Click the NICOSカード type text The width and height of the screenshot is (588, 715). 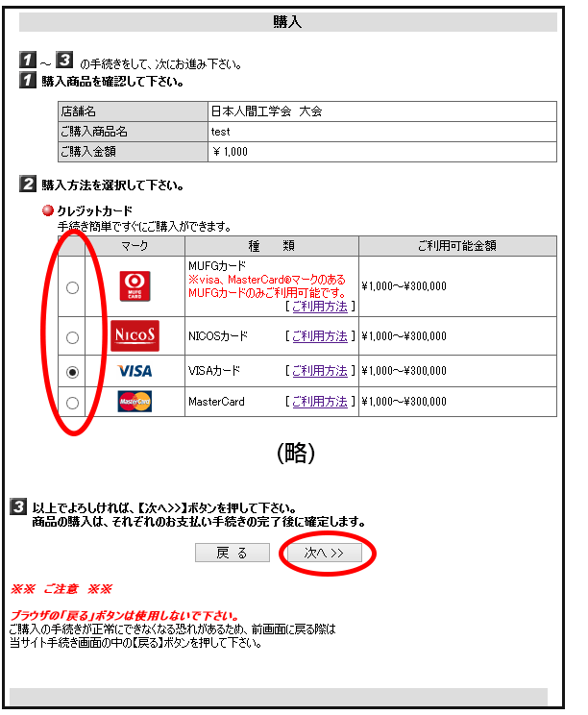coord(218,336)
